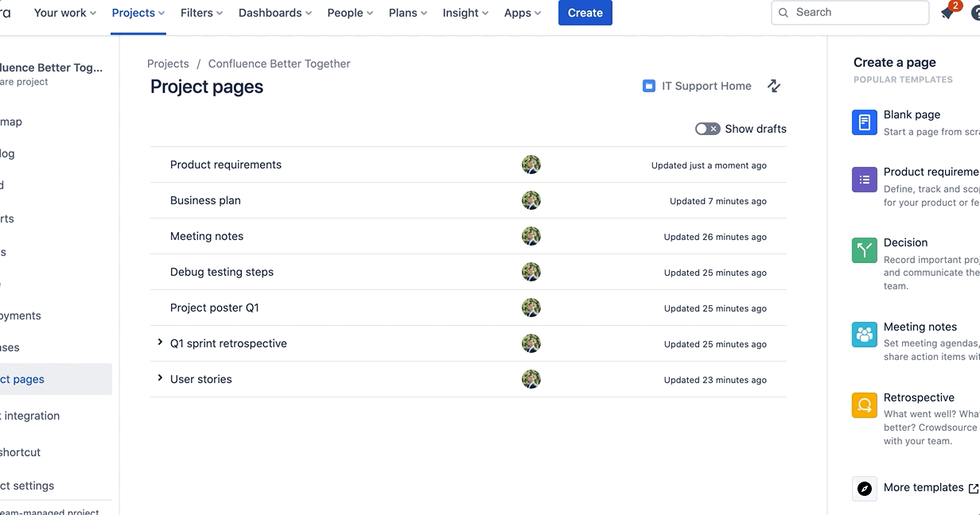Open the notifications bell icon

pyautogui.click(x=948, y=13)
